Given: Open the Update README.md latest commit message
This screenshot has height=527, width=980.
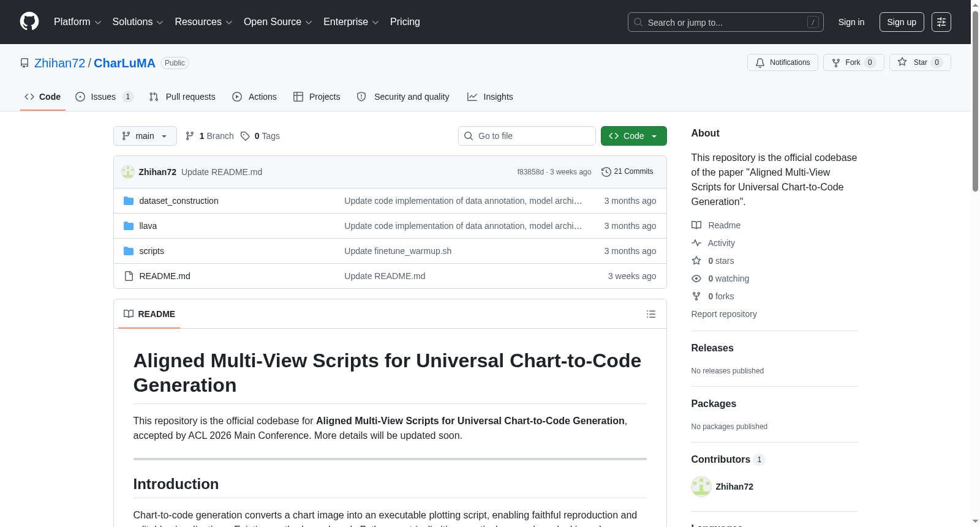Looking at the screenshot, I should [x=222, y=172].
